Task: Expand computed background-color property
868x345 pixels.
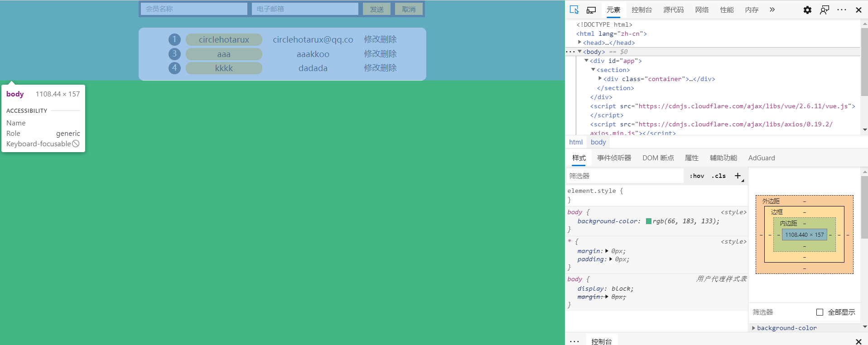Action: [x=754, y=328]
